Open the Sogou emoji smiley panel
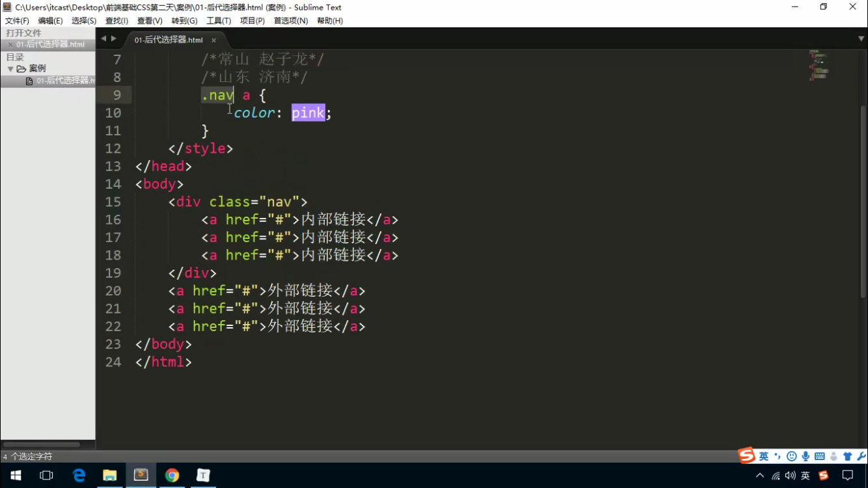This screenshot has height=488, width=868. (792, 456)
